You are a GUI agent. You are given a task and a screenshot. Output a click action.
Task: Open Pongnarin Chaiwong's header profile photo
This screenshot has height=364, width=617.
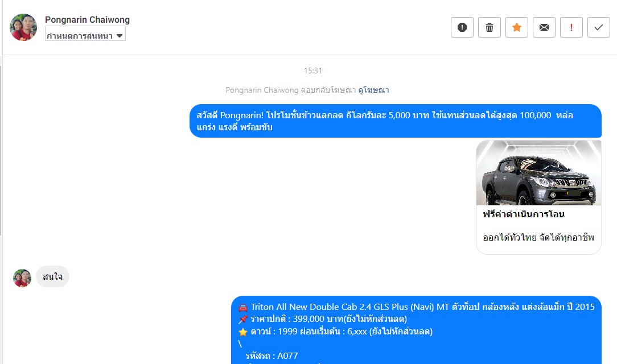pyautogui.click(x=23, y=27)
